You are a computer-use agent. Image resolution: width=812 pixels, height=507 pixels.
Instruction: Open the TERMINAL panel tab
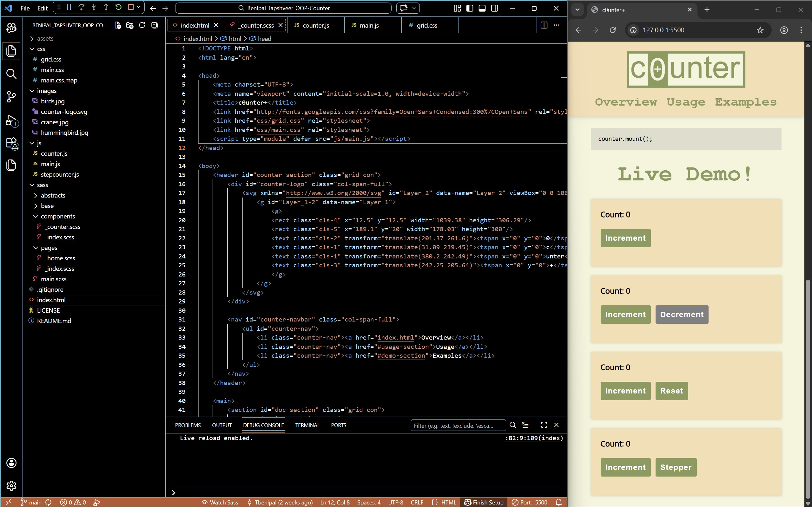pyautogui.click(x=307, y=425)
